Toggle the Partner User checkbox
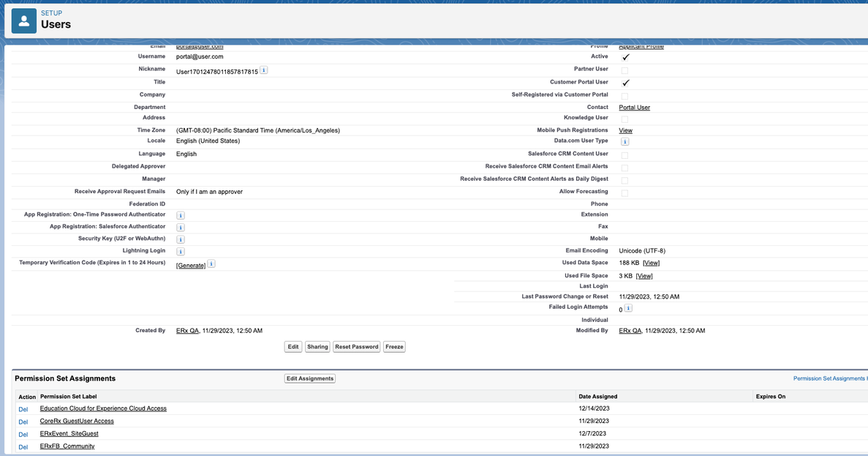This screenshot has height=456, width=868. (624, 71)
